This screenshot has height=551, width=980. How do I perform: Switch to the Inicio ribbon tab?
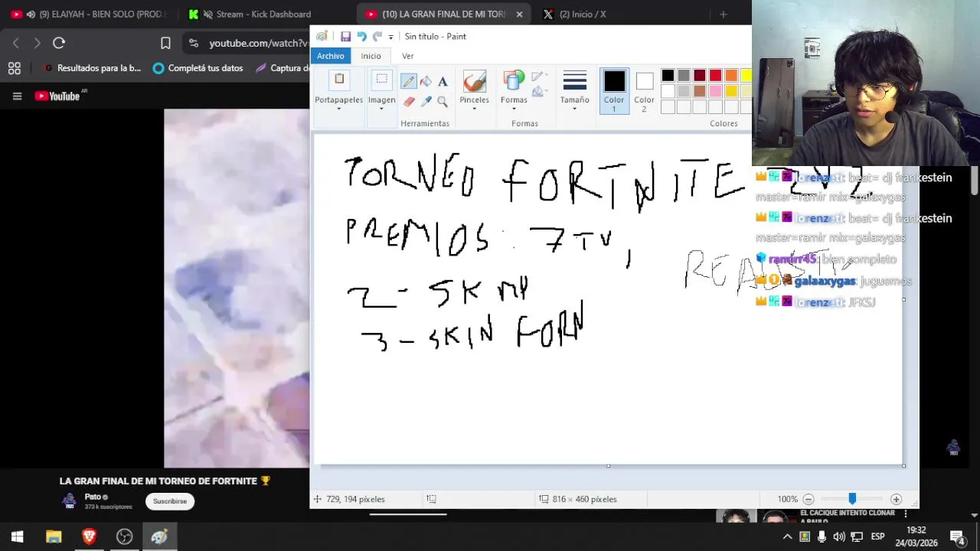(371, 56)
